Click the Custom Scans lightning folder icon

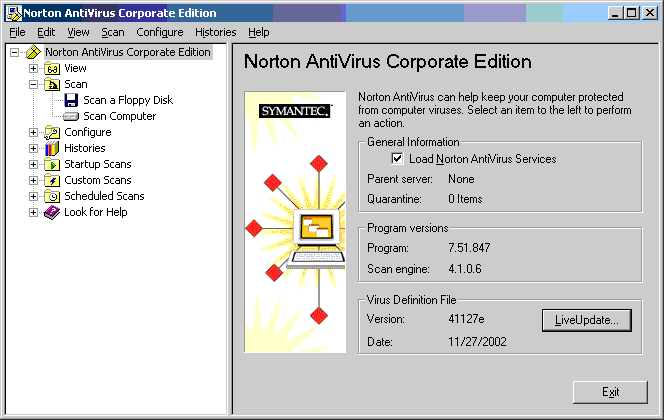[x=52, y=180]
